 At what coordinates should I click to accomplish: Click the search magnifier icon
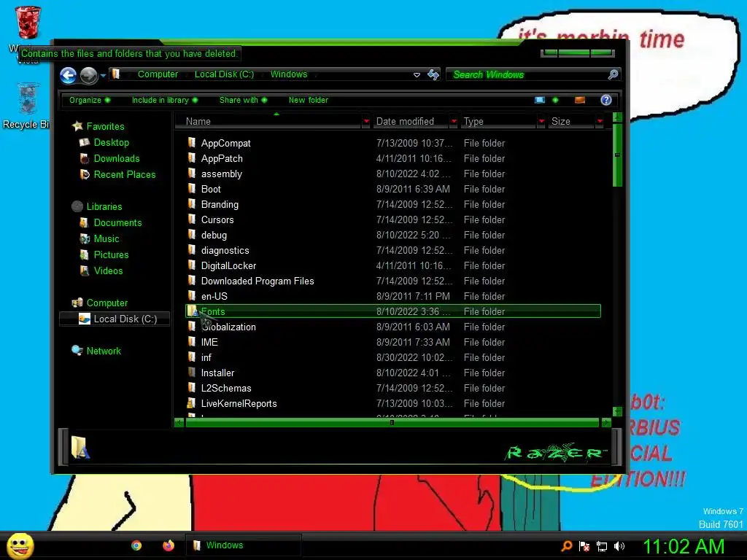613,75
